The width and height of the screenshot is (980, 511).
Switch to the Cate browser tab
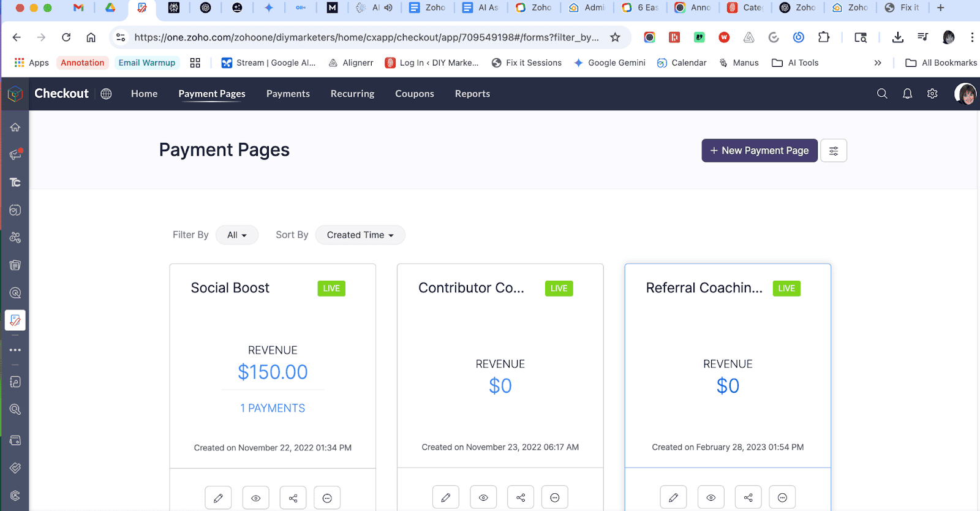click(x=745, y=8)
